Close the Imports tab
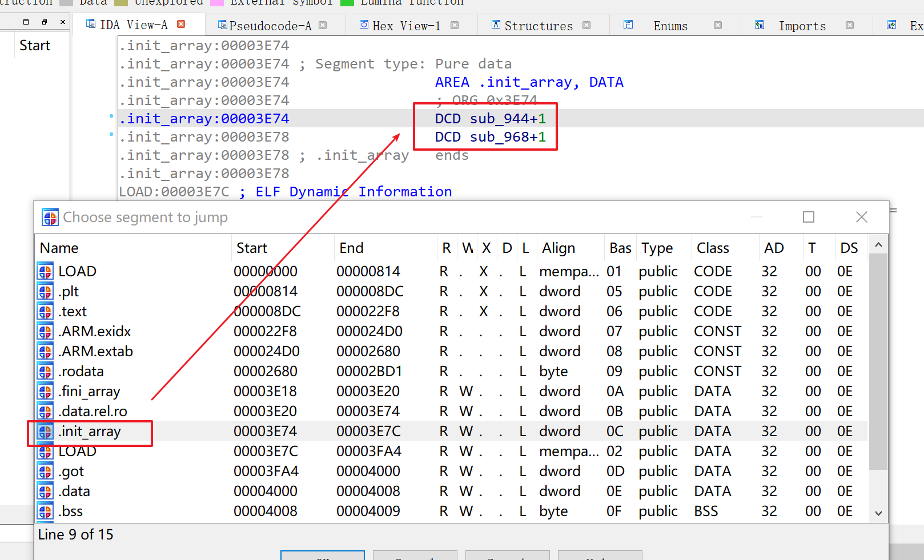 (850, 25)
